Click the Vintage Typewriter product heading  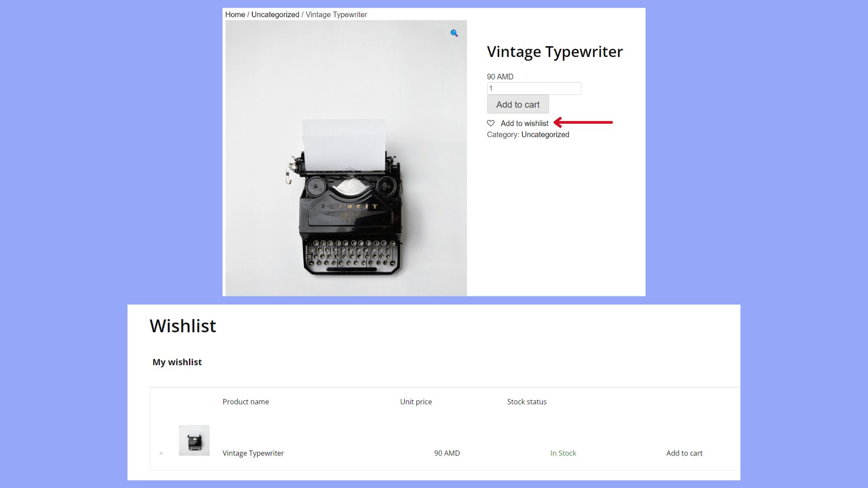click(x=554, y=52)
